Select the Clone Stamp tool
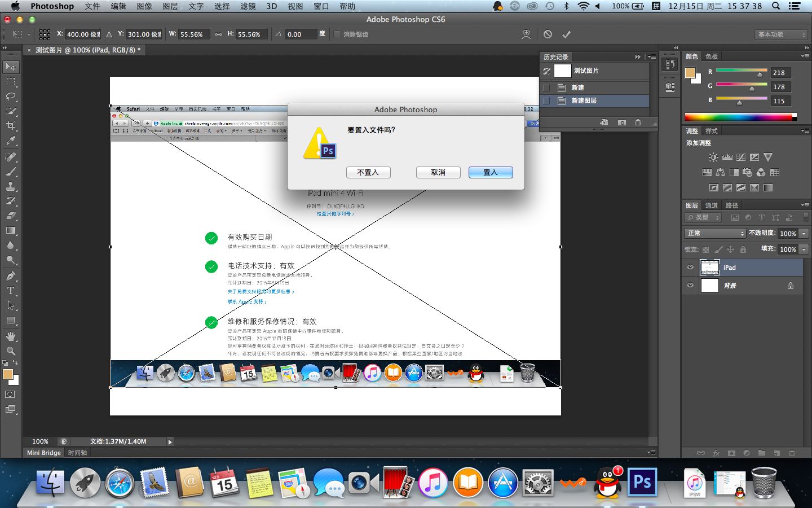This screenshot has width=812, height=508. point(11,186)
